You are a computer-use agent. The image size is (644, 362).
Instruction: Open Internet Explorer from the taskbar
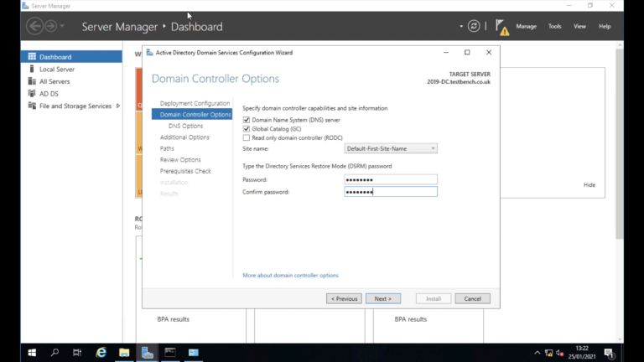coord(101,353)
